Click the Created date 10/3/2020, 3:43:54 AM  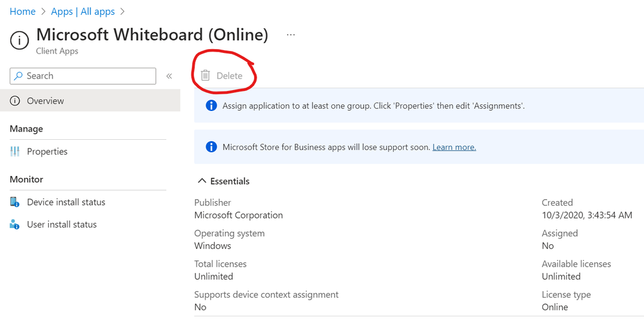pyautogui.click(x=587, y=215)
